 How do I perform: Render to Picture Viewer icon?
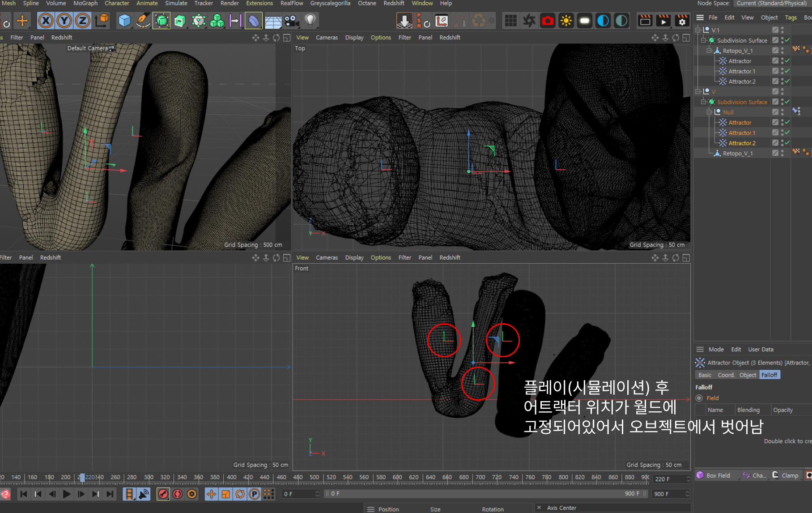pos(663,21)
